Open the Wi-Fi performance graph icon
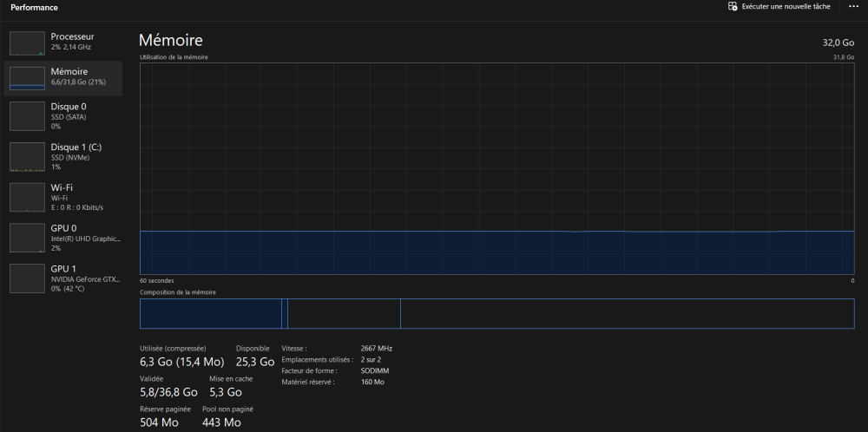868x432 pixels. coord(27,197)
